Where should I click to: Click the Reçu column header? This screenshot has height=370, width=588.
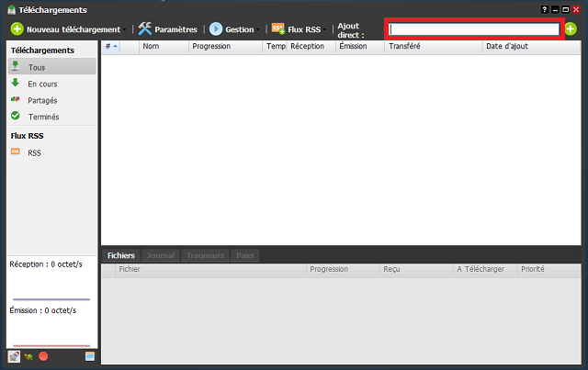(x=416, y=269)
